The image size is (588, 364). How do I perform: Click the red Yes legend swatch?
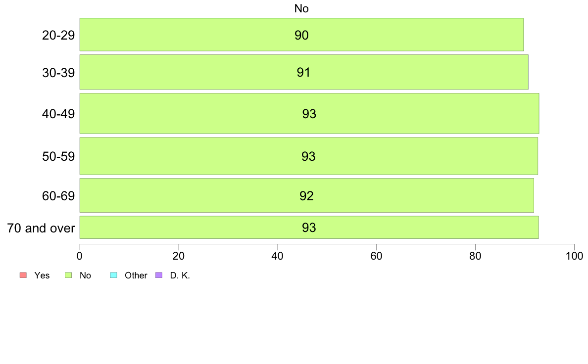pos(23,275)
